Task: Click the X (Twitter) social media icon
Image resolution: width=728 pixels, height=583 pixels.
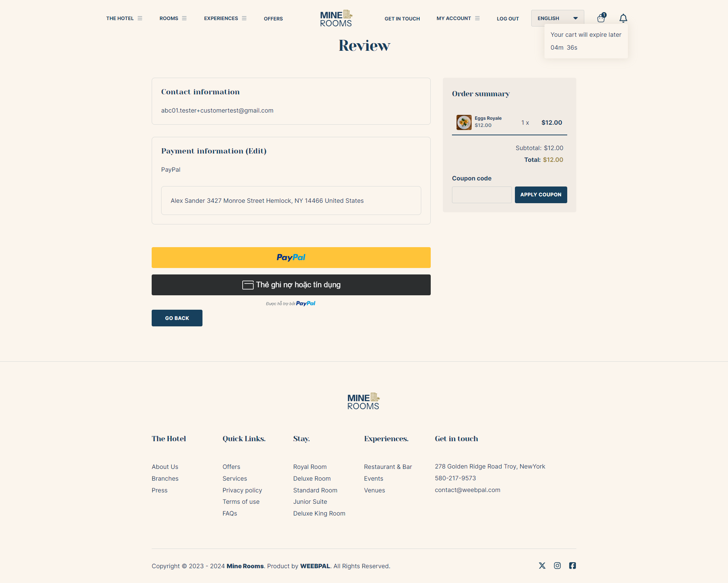Action: (542, 566)
